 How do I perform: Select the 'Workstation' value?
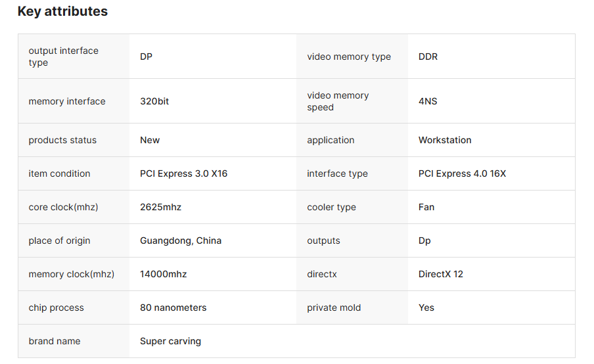coord(445,140)
